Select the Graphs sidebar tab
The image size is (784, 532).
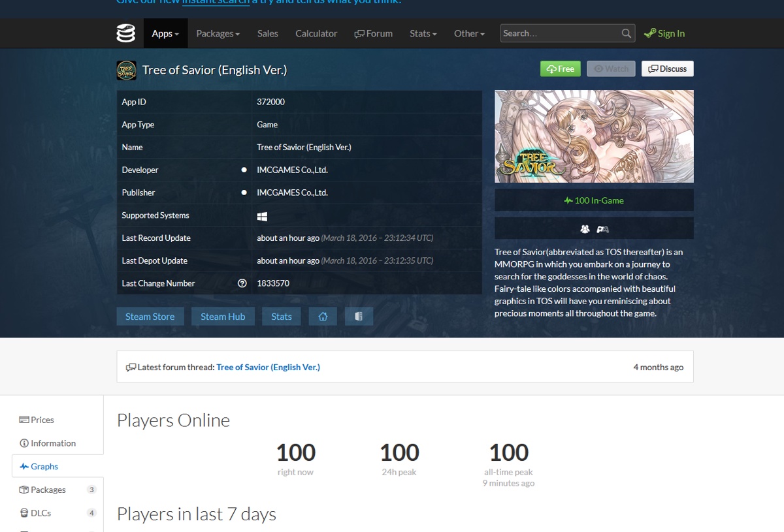(x=57, y=467)
